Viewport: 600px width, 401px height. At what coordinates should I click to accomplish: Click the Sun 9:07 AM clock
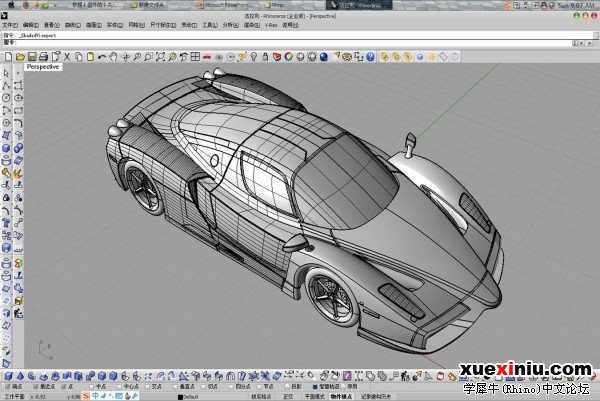[x=576, y=5]
